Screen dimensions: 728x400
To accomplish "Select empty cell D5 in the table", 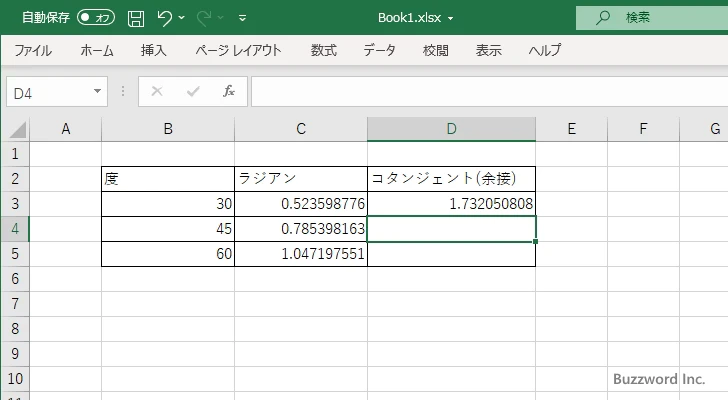I will 451,254.
